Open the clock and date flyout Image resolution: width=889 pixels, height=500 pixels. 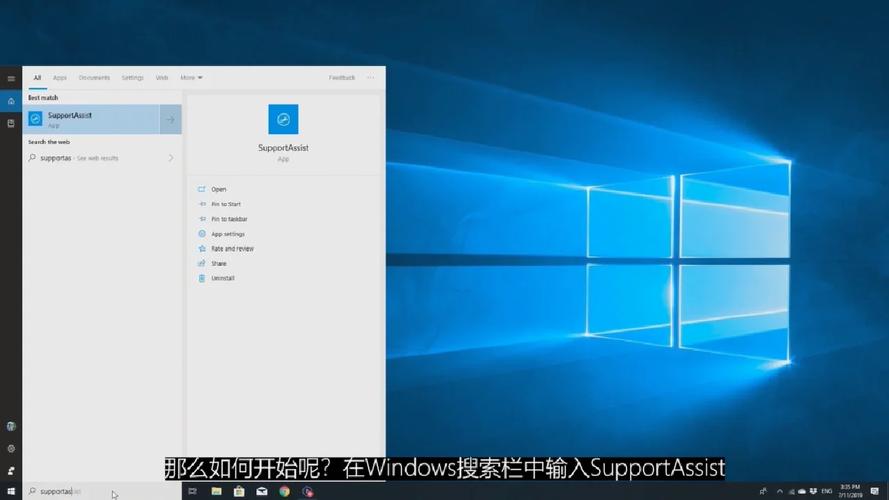pyautogui.click(x=850, y=491)
